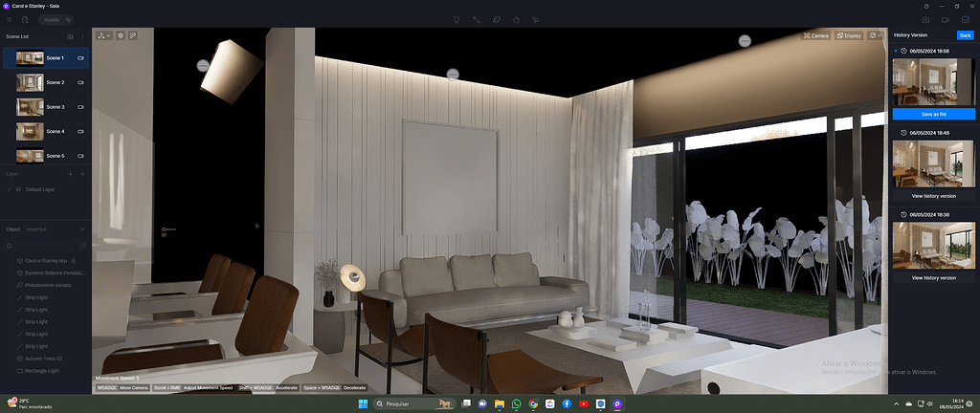Expand the viewport navigation mode dropdown
Screen dimensions: 980x413
coord(103,35)
